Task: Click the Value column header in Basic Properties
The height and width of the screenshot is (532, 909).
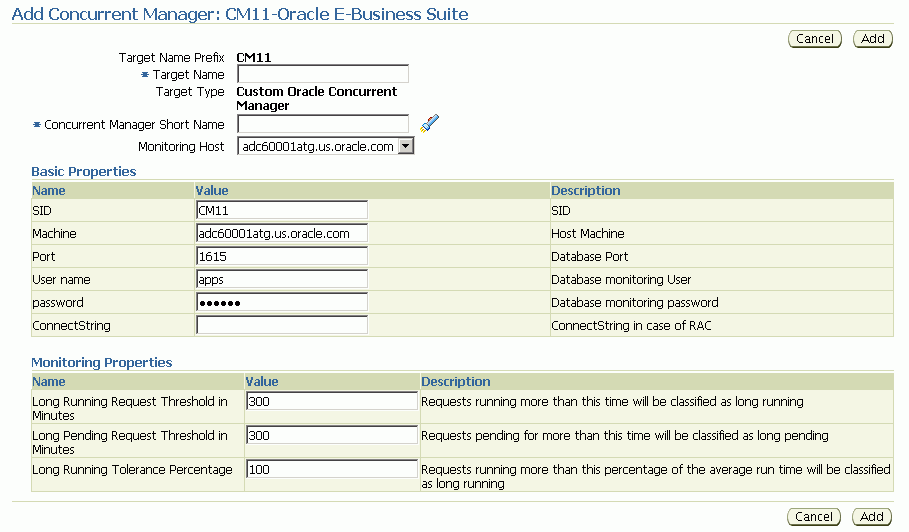Action: (212, 191)
